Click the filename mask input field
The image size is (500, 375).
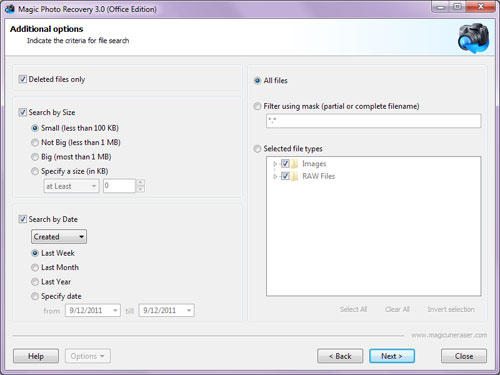374,121
